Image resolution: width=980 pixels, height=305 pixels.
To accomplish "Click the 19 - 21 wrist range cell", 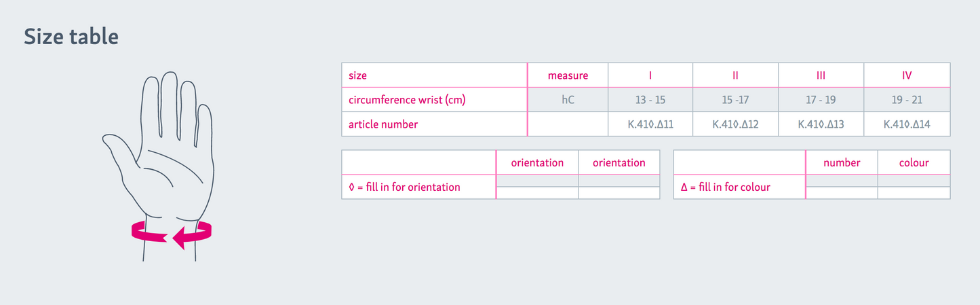I will (x=907, y=100).
